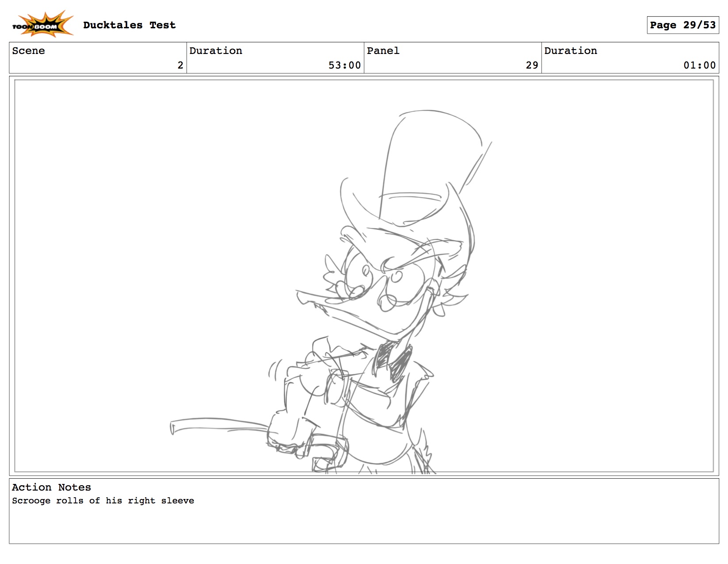Image resolution: width=728 pixels, height=564 pixels.
Task: Click the Toon Boom logo
Action: pos(42,24)
